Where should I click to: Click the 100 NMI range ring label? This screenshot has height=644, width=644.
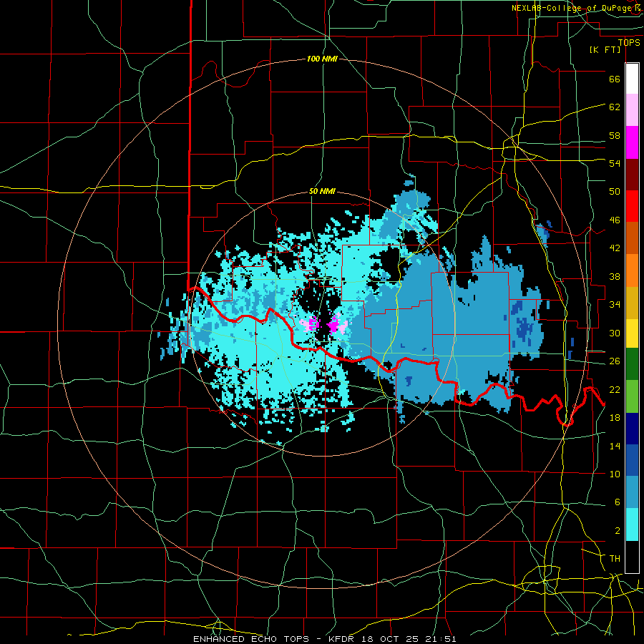[x=322, y=59]
